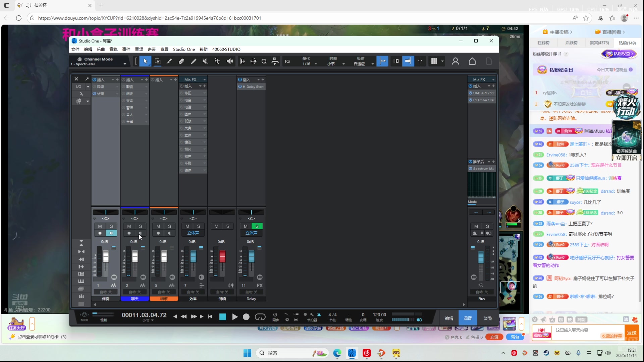Open the Start page home icon
This screenshot has height=362, width=644.
point(472,61)
